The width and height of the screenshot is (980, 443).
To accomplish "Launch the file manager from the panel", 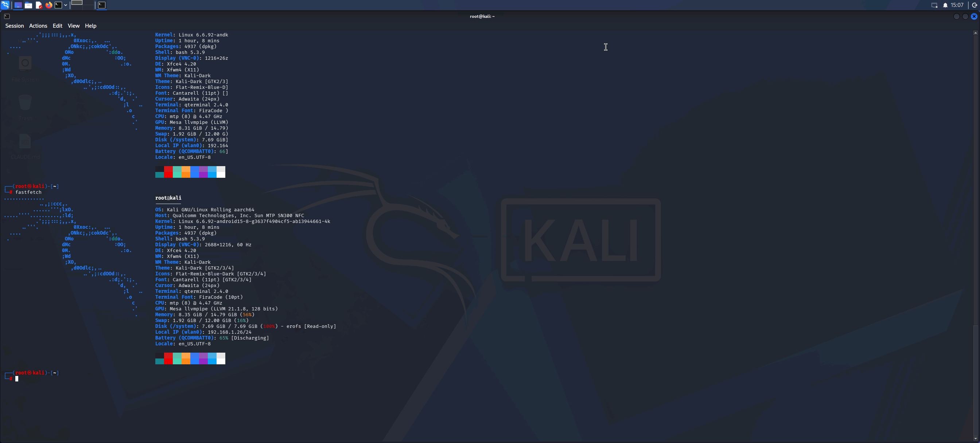I will pyautogui.click(x=28, y=5).
